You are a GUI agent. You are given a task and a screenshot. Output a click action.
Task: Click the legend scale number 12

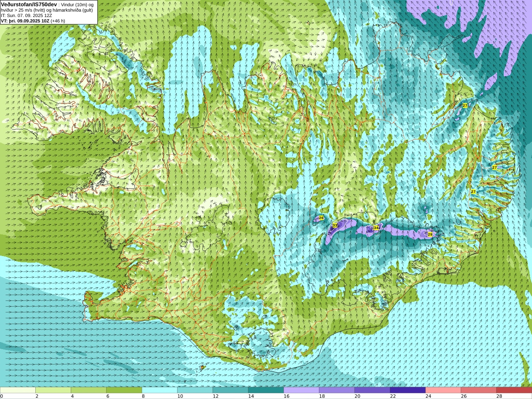tap(215, 396)
